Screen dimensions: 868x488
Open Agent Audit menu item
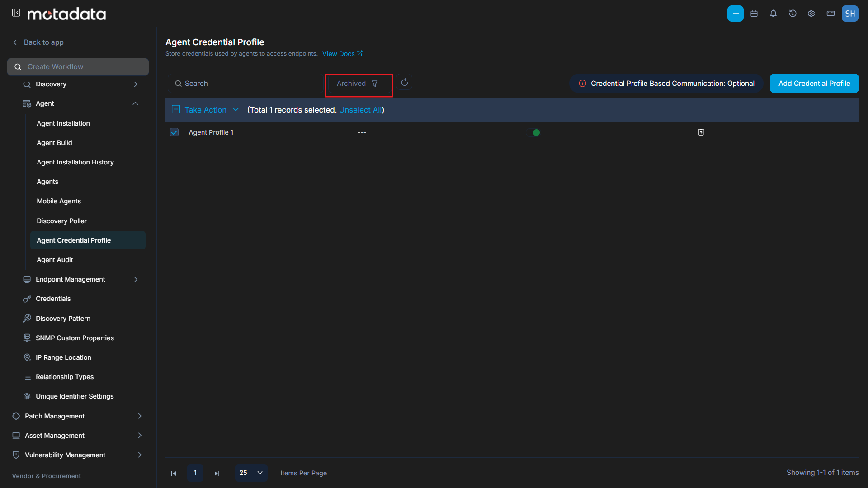[55, 260]
